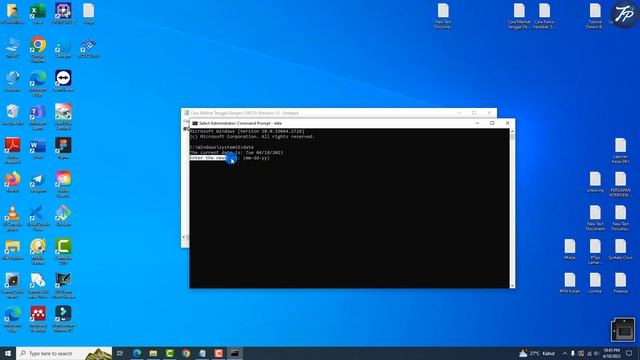This screenshot has width=640, height=360.
Task: Open the Word desktop shortcut
Action: coord(38,148)
